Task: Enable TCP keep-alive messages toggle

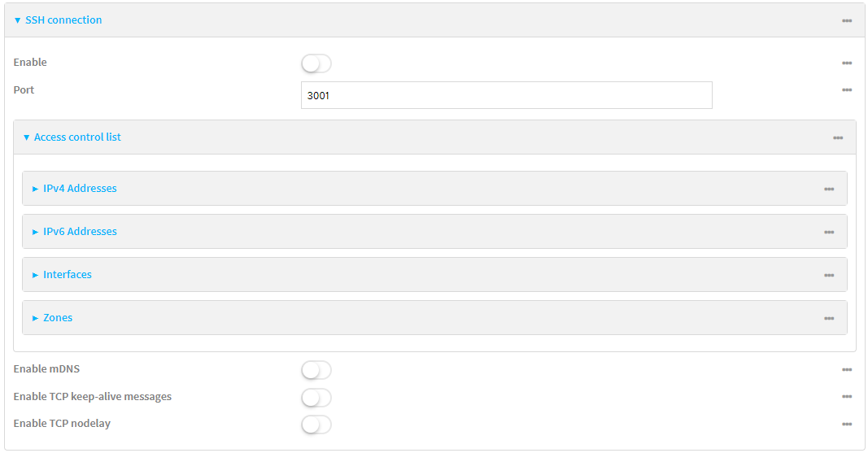Action: [x=316, y=398]
